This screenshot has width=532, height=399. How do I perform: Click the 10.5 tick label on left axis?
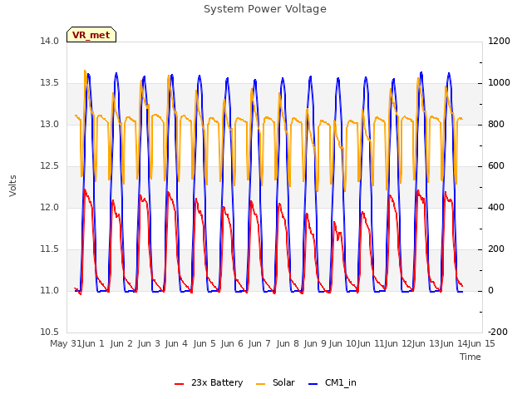[50, 332]
